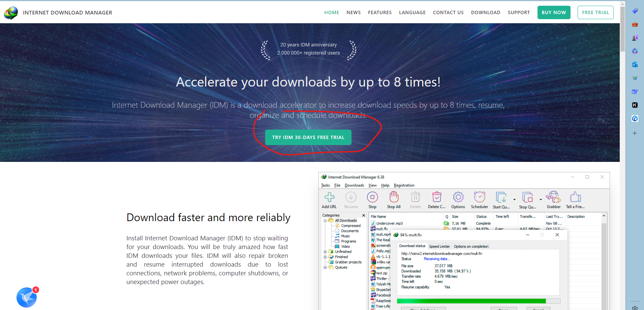Click the Internet Download Manager site logo
Screen dimensions: 644x310
click(x=11, y=13)
